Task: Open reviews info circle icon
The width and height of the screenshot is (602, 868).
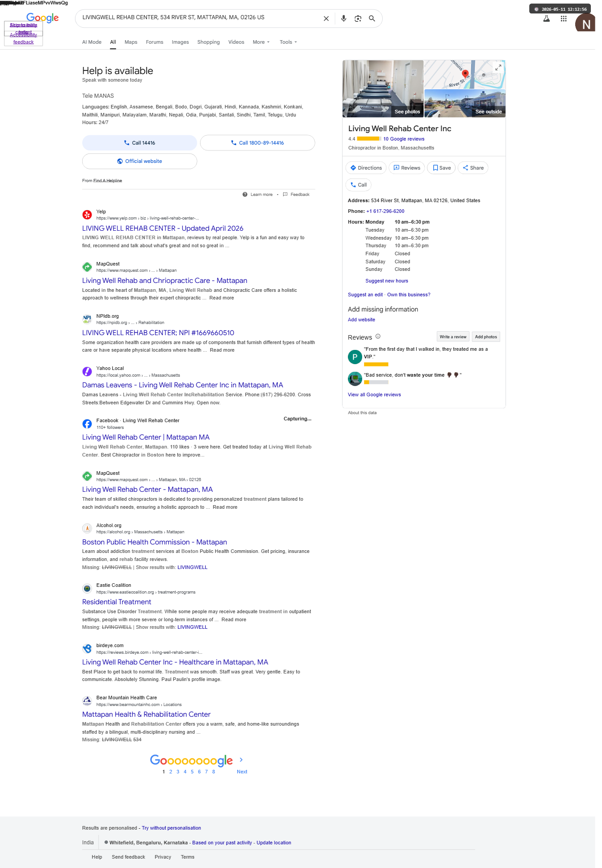Action: click(378, 336)
